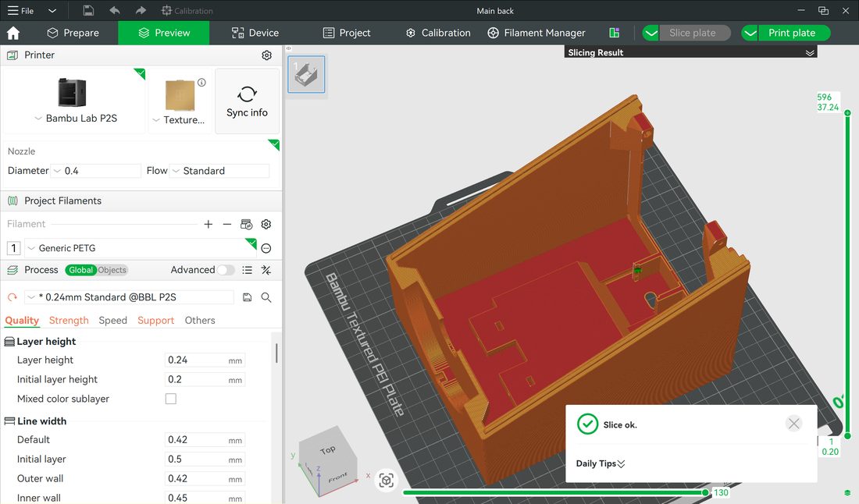Image resolution: width=859 pixels, height=504 pixels.
Task: Edit Generic PETG filament preset icon
Action: click(266, 248)
